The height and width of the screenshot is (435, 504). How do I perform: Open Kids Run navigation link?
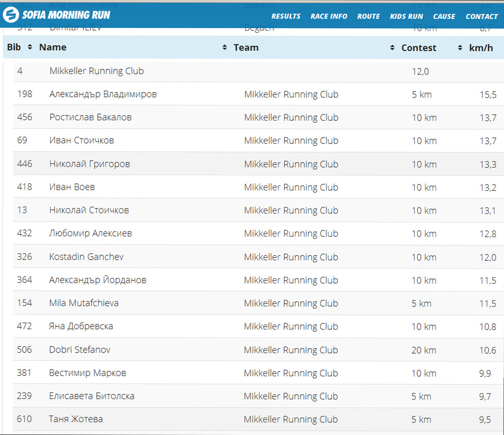(406, 16)
